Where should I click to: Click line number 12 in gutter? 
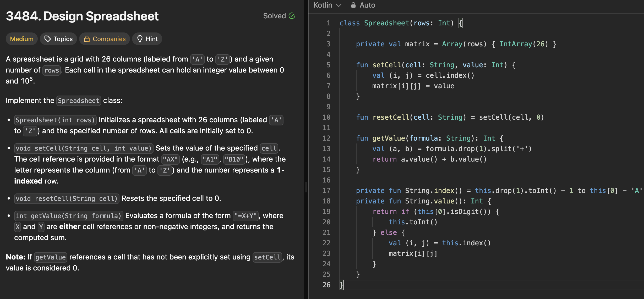click(x=326, y=138)
